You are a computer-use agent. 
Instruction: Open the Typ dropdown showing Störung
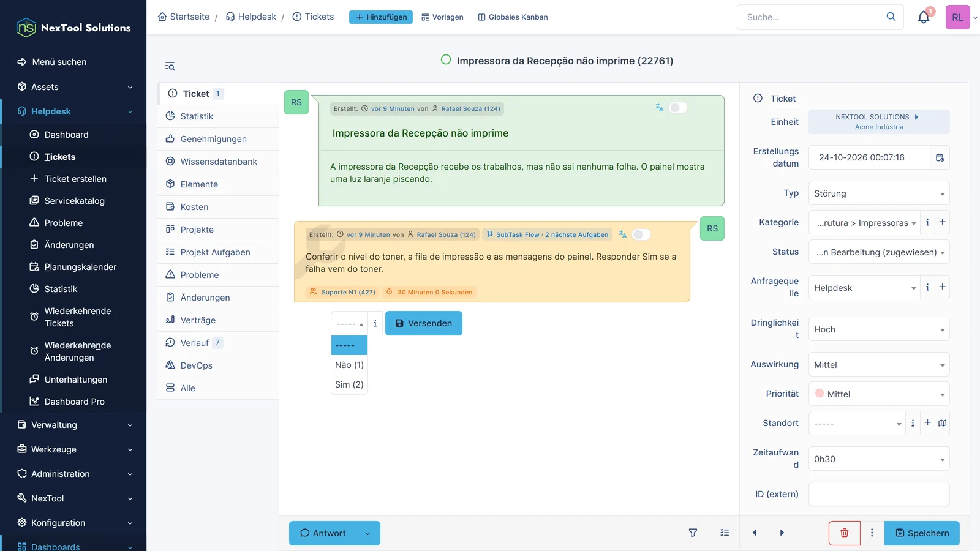pos(879,193)
